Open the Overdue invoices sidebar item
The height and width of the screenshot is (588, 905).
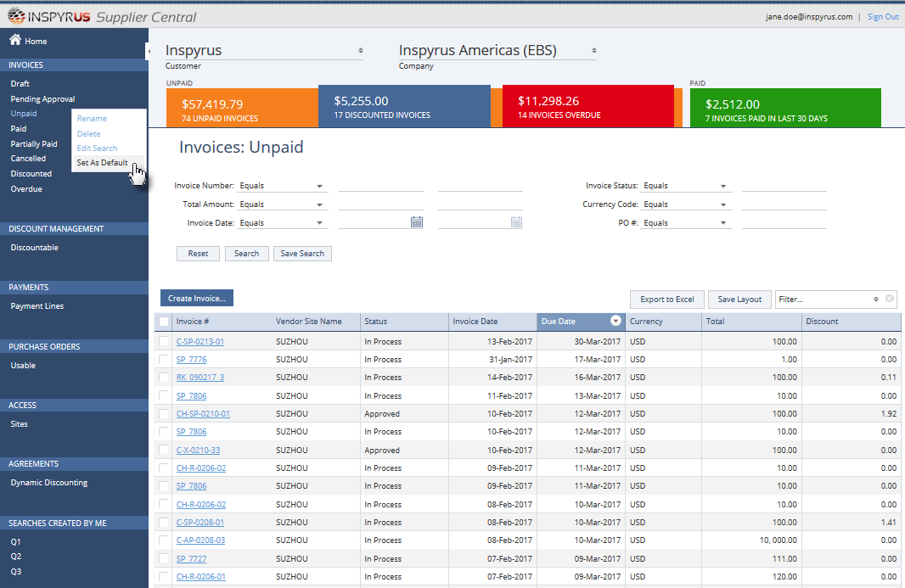[26, 188]
